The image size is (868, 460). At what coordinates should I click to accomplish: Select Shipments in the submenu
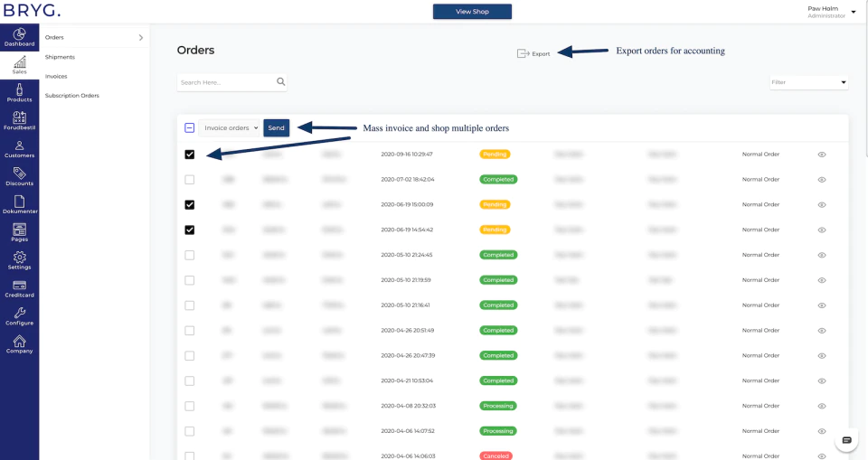point(60,57)
